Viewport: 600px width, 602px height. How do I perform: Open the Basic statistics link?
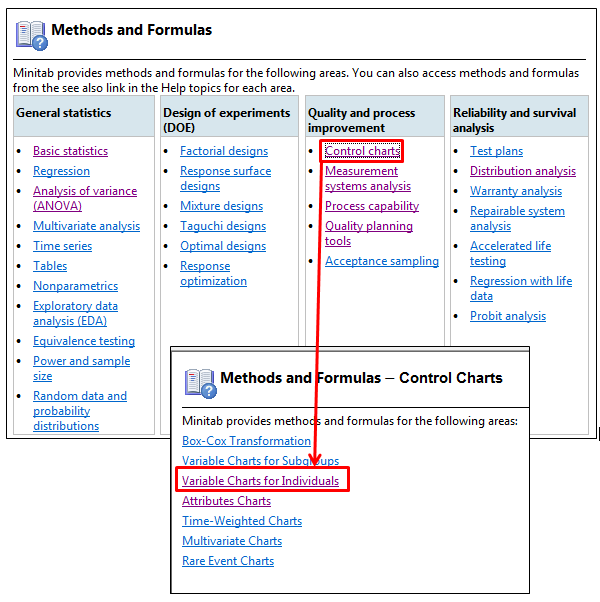click(70, 151)
